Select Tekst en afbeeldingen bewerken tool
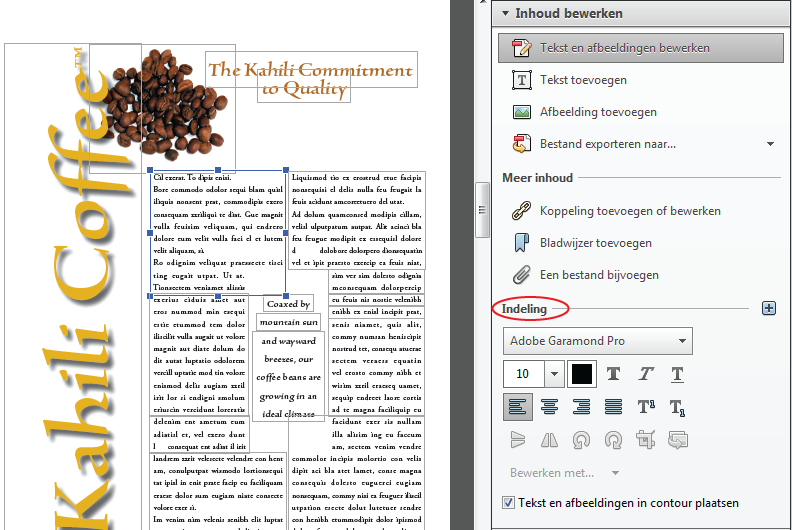The width and height of the screenshot is (792, 530). pyautogui.click(x=640, y=48)
